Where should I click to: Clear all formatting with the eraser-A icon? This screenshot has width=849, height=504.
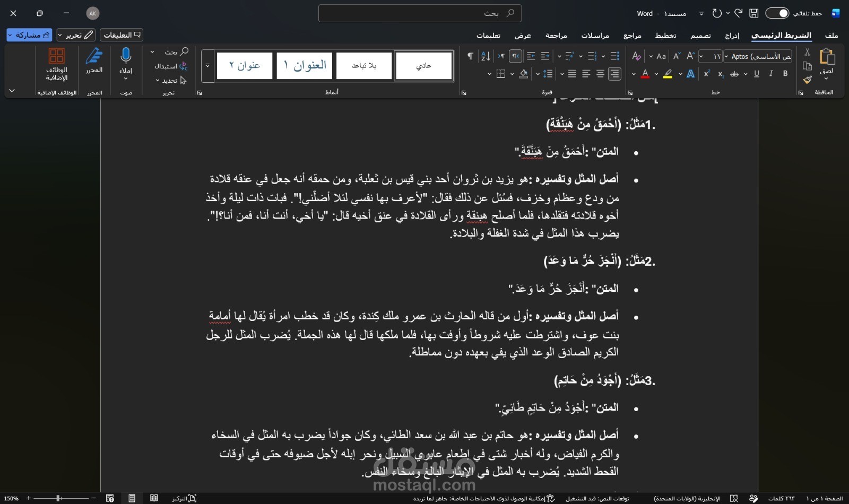coord(636,56)
